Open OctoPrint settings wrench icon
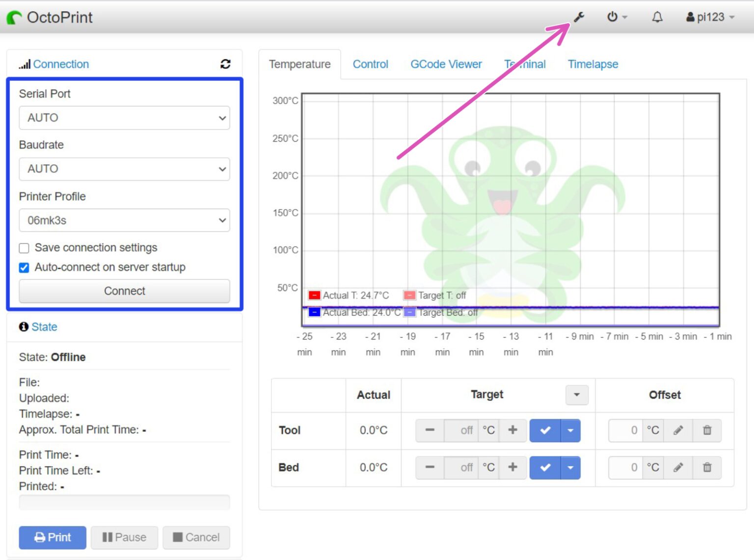The height and width of the screenshot is (560, 754). point(579,17)
